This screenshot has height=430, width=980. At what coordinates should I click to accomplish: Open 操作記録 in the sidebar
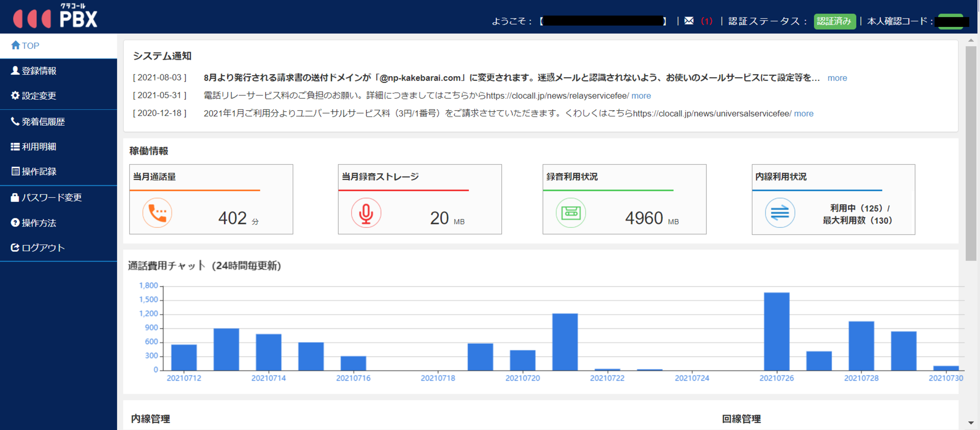coord(39,172)
